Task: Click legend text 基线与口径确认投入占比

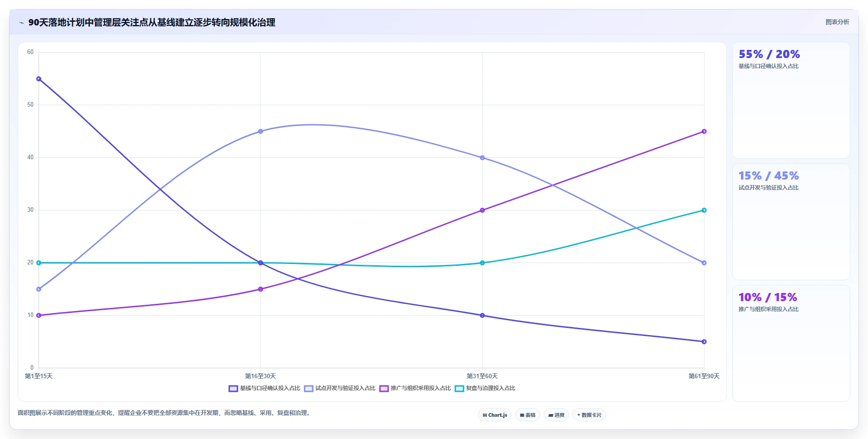Action: click(270, 388)
